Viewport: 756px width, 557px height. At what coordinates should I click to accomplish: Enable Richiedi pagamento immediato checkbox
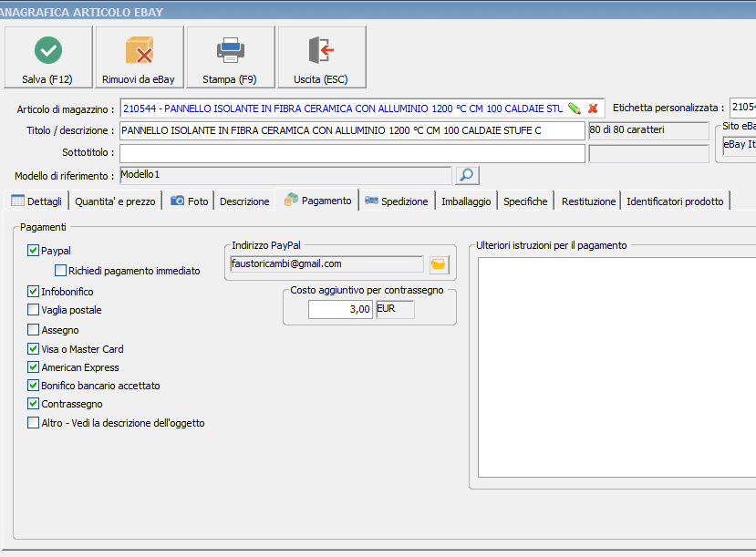(60, 271)
